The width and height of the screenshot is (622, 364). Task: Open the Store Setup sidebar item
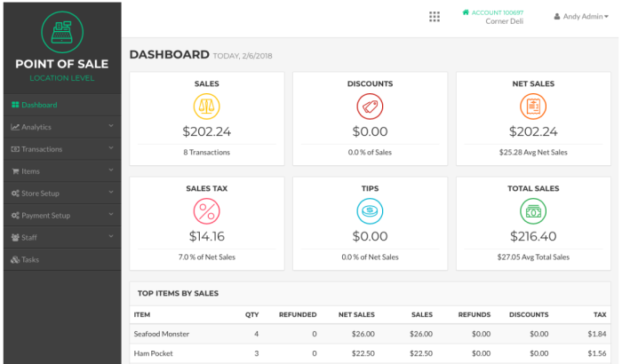(x=62, y=194)
